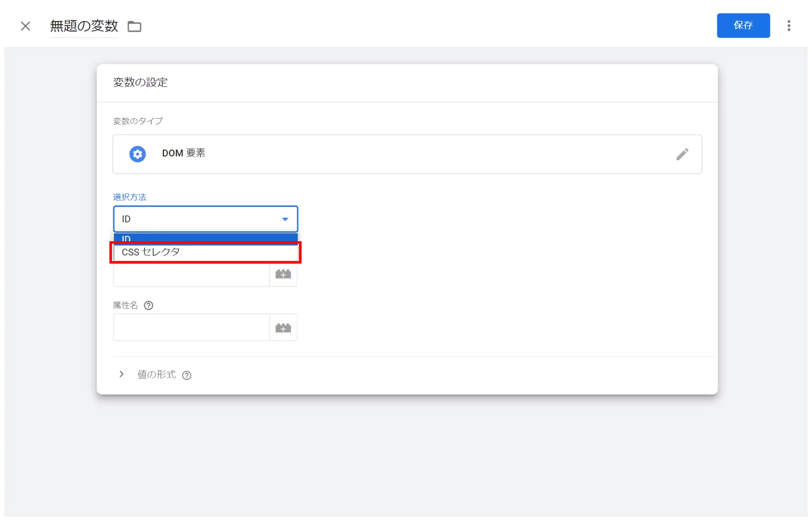Click the variable picker icon beside 属性名 field
The width and height of the screenshot is (812, 521).
pyautogui.click(x=283, y=328)
